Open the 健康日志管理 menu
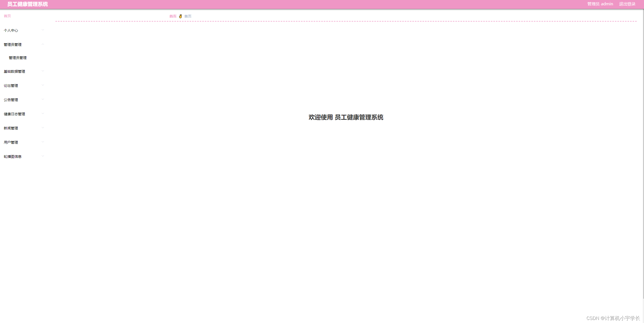The width and height of the screenshot is (644, 323). tap(14, 114)
